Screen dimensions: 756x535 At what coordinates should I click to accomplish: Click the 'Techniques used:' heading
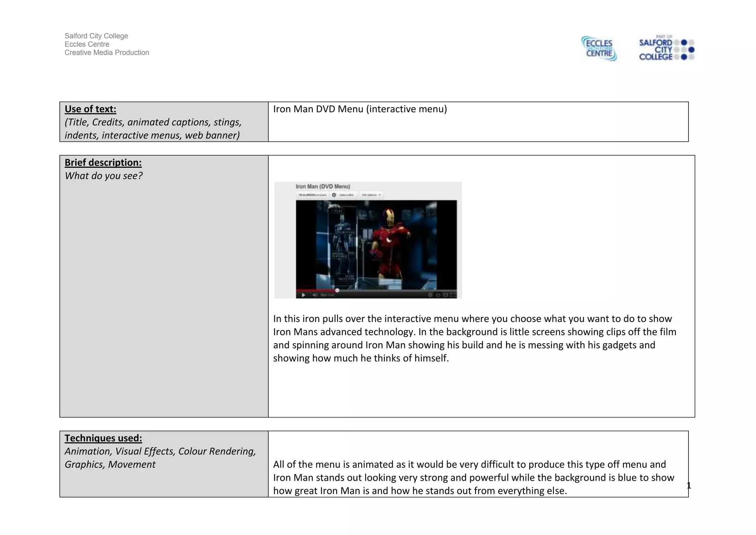tap(103, 438)
